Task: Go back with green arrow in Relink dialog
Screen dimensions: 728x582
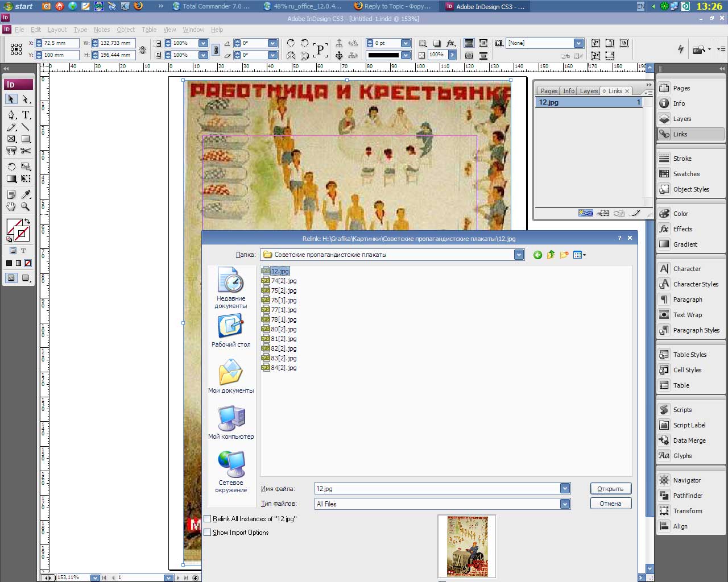Action: click(x=537, y=255)
